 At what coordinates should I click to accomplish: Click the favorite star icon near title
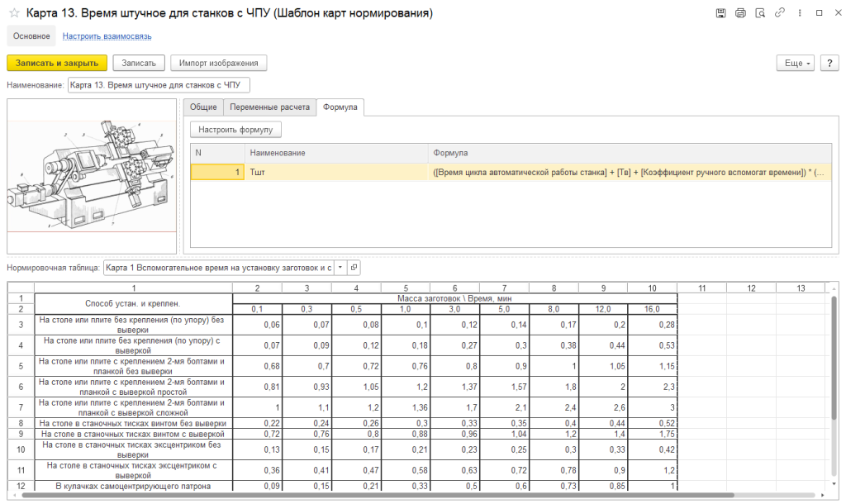(13, 13)
